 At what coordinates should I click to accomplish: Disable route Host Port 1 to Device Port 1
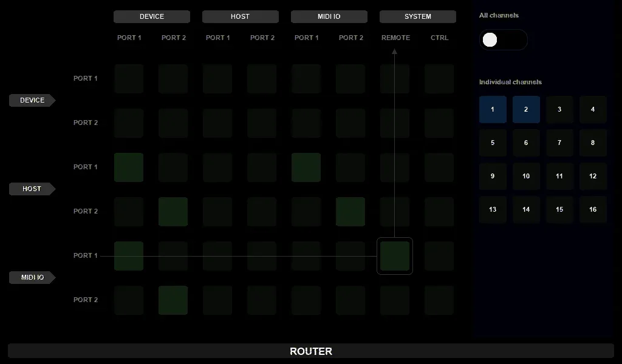pyautogui.click(x=129, y=167)
